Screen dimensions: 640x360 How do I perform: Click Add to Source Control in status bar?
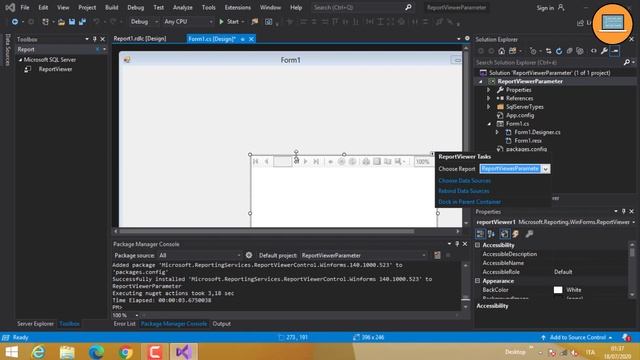tap(578, 338)
